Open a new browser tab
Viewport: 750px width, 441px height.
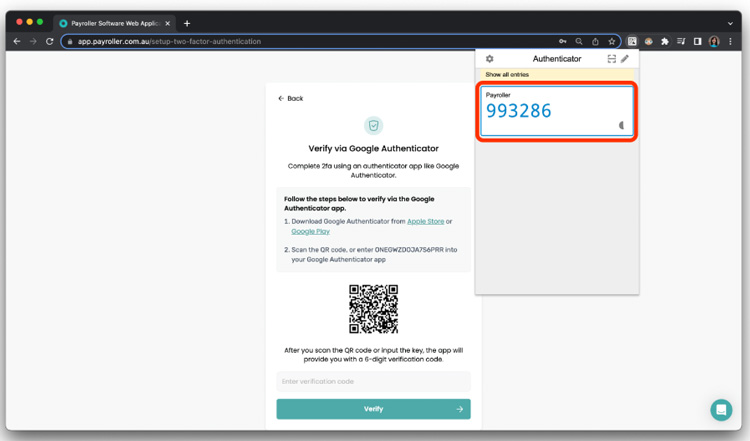[187, 23]
